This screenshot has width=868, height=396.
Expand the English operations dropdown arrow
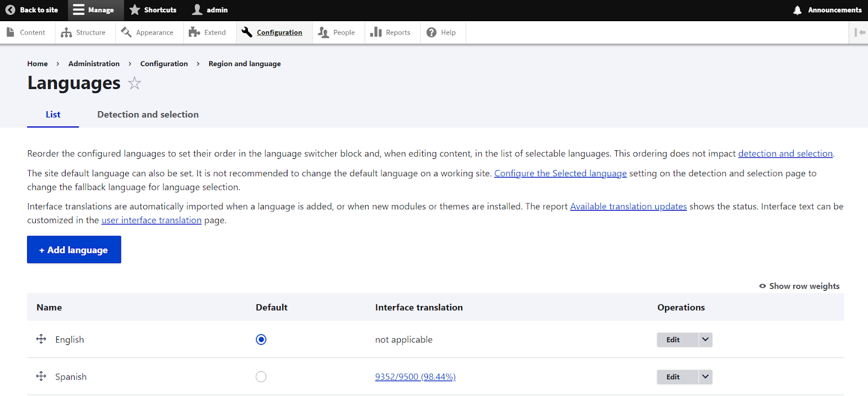coord(705,340)
